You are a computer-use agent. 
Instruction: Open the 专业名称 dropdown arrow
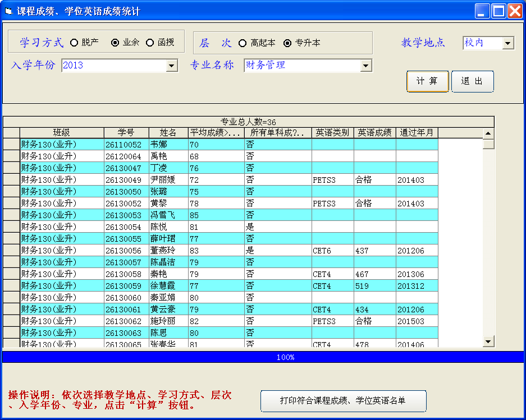tap(365, 66)
